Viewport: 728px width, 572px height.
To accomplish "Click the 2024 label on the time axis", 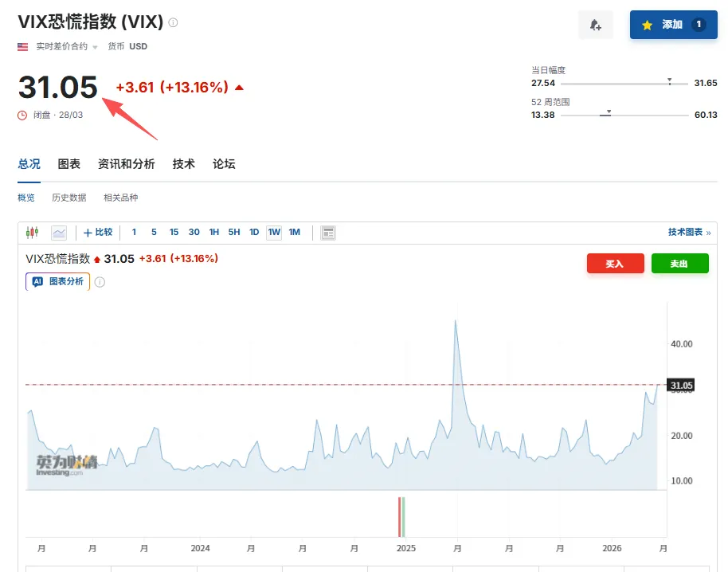I will point(200,548).
